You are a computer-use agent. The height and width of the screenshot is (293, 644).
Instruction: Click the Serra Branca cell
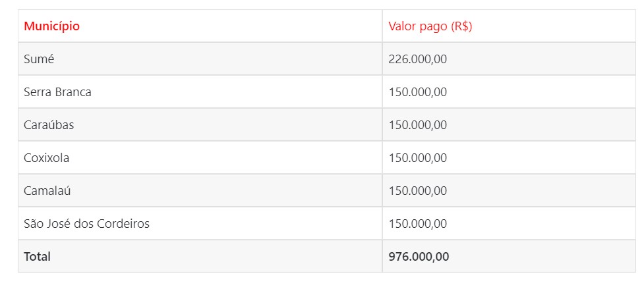(200, 92)
